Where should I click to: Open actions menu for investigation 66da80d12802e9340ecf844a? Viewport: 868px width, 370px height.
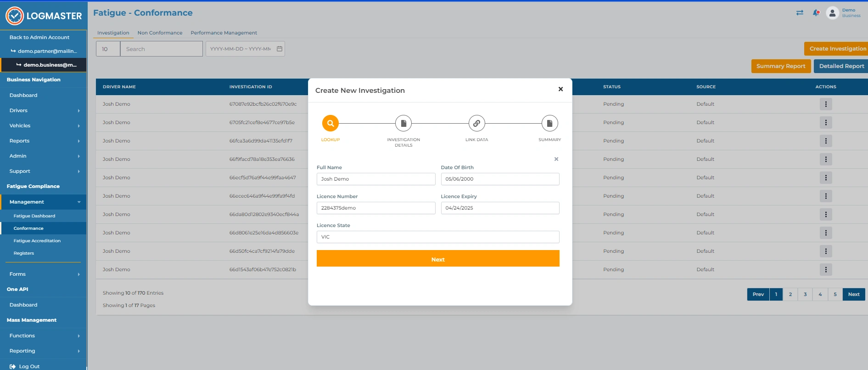click(826, 215)
